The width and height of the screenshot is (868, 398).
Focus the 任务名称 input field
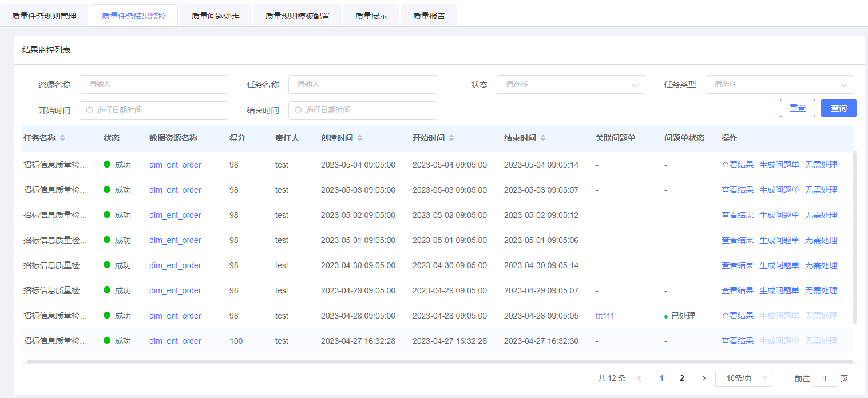(x=363, y=85)
